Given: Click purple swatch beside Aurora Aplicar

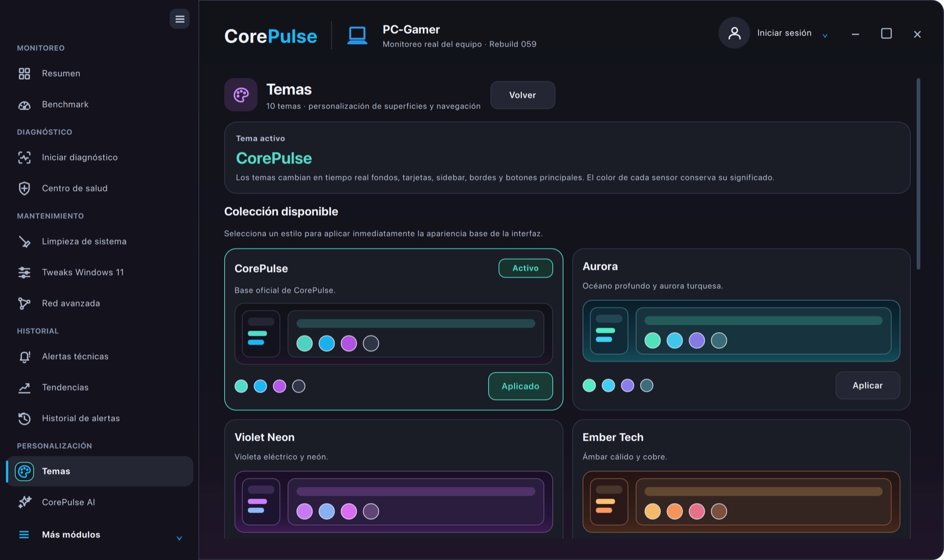Looking at the screenshot, I should tap(627, 385).
